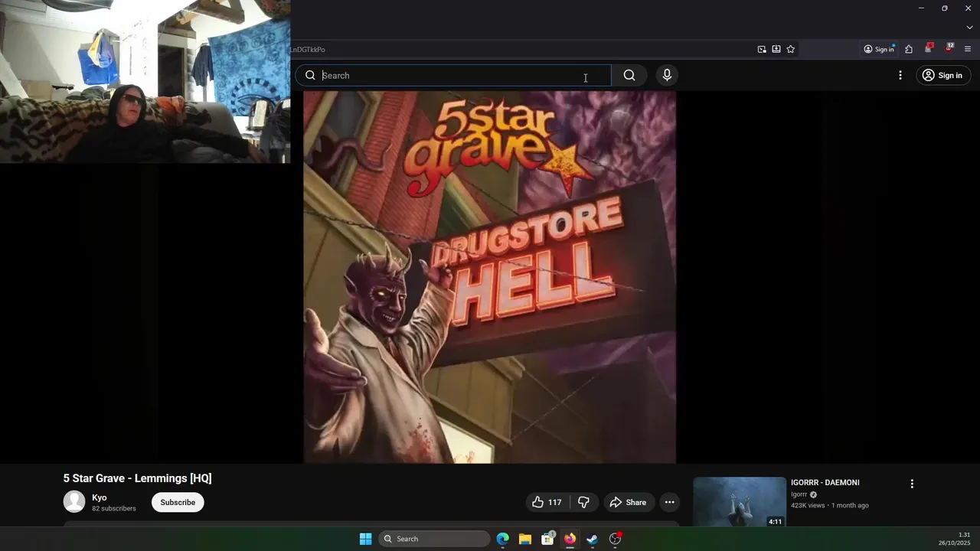980x551 pixels.
Task: Open the Kyo channel name link
Action: pyautogui.click(x=100, y=497)
